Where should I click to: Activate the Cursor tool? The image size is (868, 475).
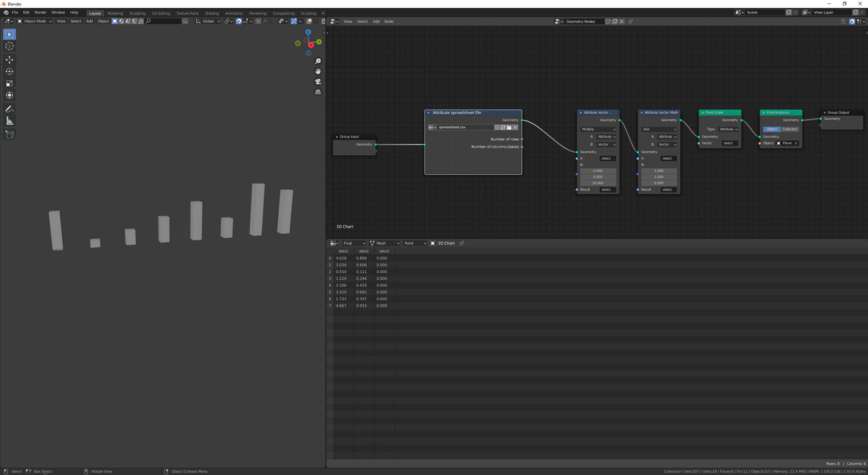[x=9, y=46]
